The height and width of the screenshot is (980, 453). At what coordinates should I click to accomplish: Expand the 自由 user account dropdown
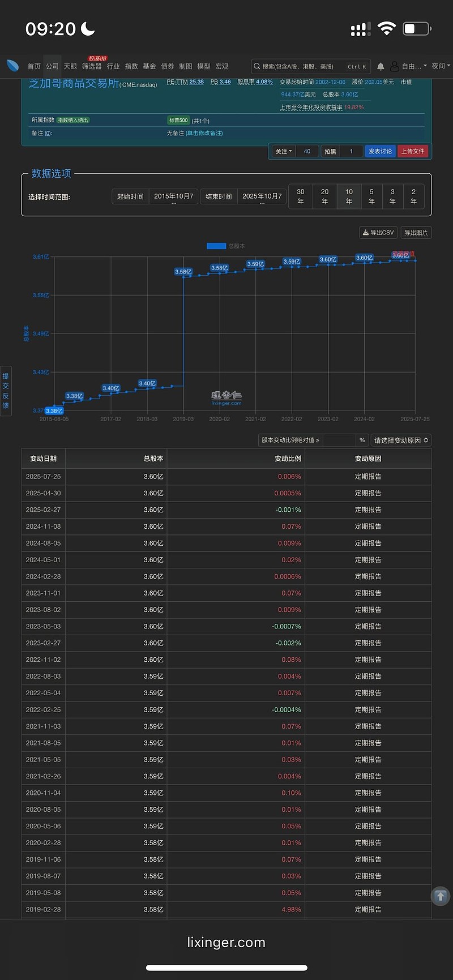pos(414,66)
